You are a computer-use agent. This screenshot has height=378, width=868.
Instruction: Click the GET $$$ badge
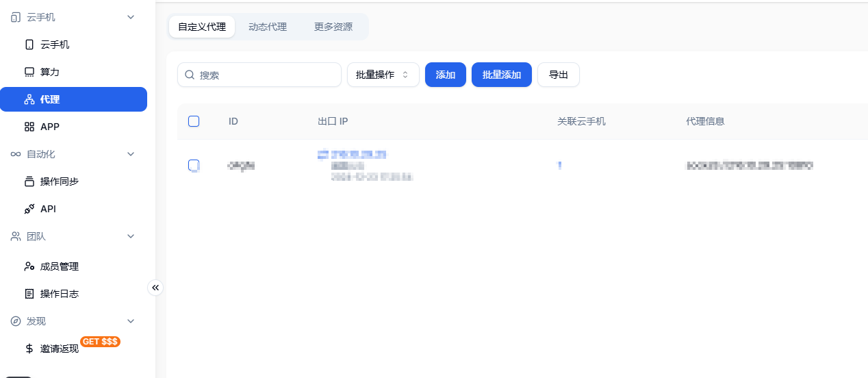100,341
